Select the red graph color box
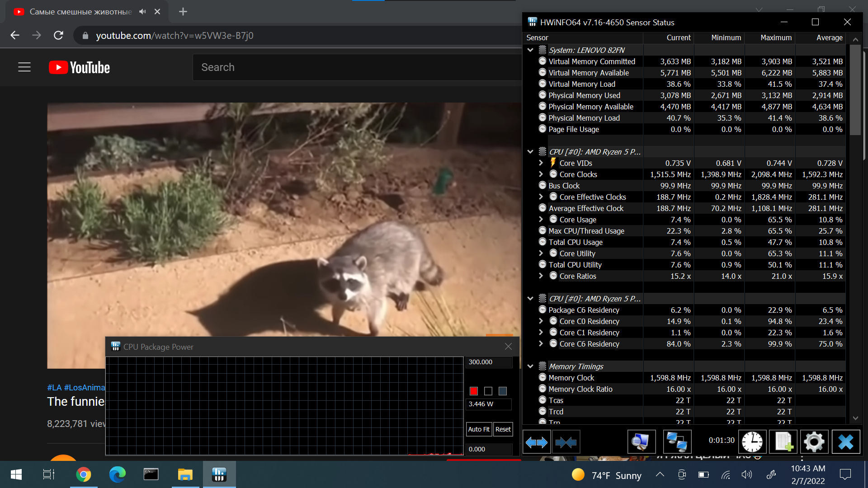 474,391
